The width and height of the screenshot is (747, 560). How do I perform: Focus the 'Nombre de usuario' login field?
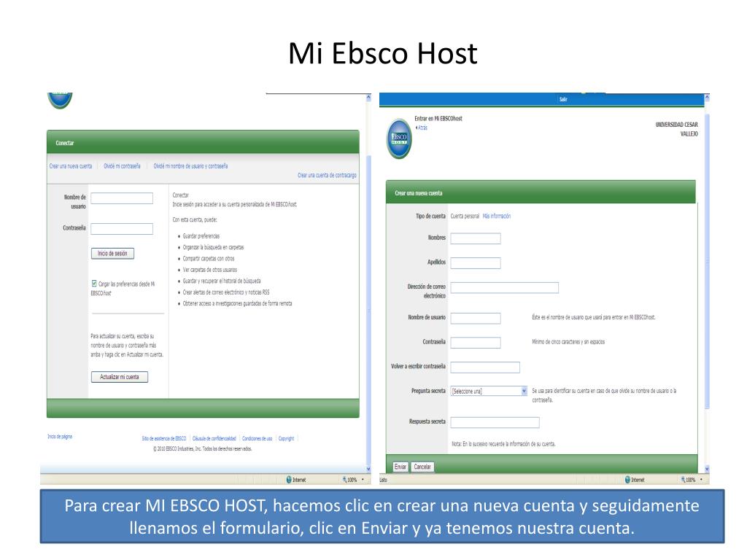click(x=122, y=198)
